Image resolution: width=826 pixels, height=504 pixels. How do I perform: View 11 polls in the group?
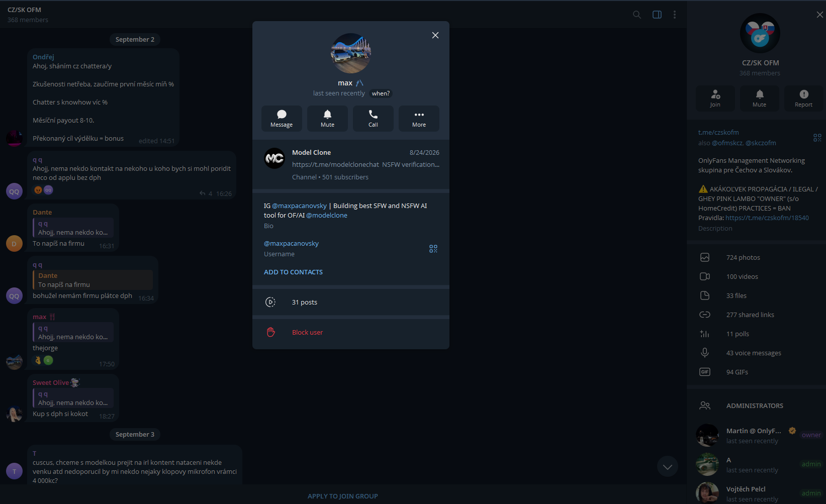tap(756, 334)
